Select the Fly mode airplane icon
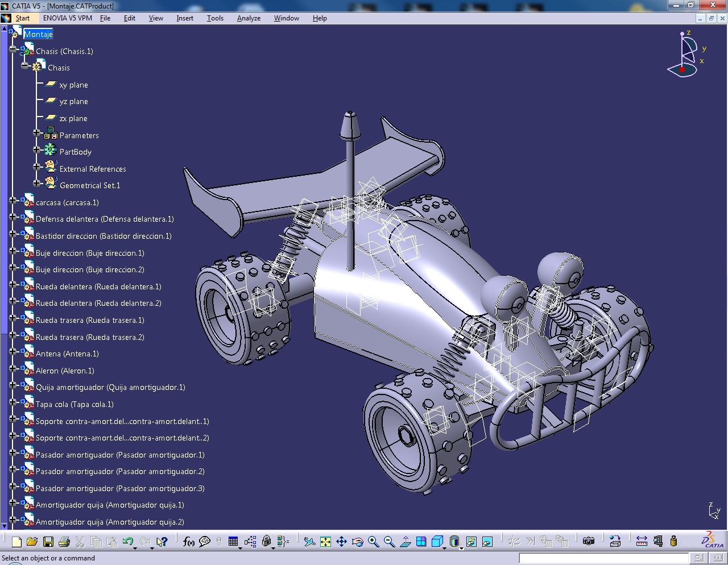 (309, 542)
